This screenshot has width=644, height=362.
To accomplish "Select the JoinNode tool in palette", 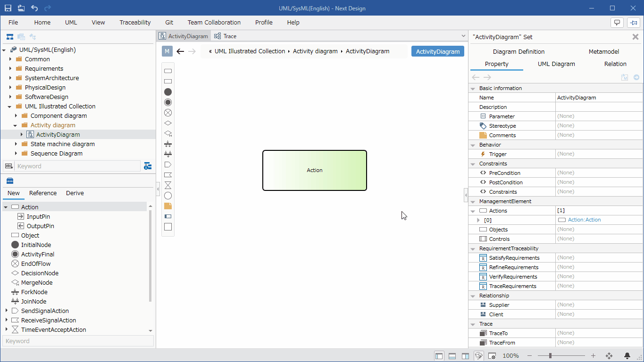I will point(168,154).
